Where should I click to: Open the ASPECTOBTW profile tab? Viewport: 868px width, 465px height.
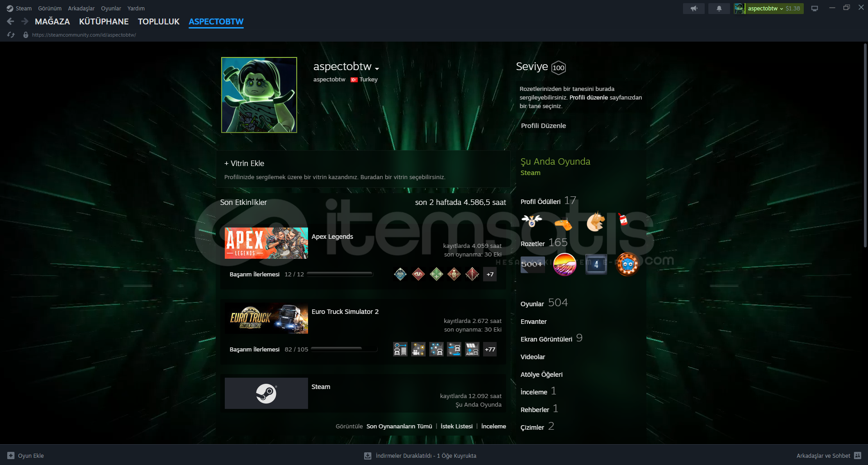[216, 21]
